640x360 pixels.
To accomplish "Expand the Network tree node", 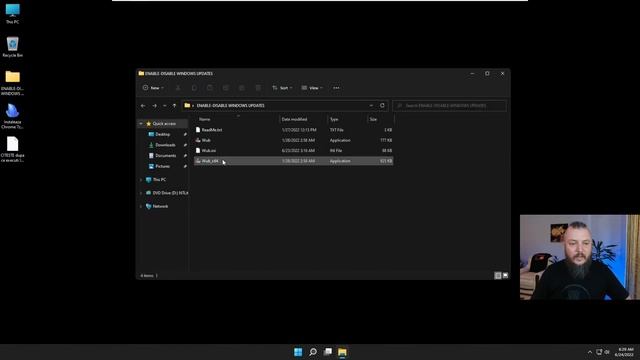I will [x=141, y=207].
